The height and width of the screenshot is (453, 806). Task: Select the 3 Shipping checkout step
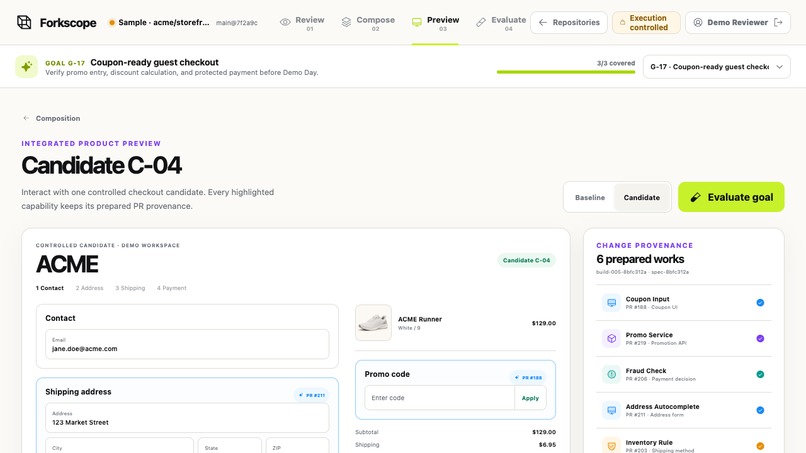click(130, 288)
